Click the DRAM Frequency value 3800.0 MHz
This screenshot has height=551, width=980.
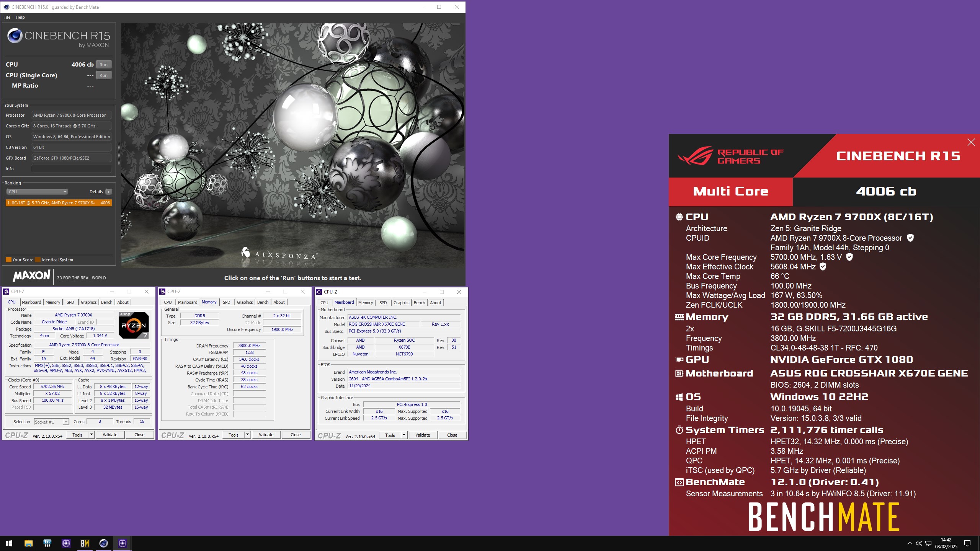(x=249, y=346)
